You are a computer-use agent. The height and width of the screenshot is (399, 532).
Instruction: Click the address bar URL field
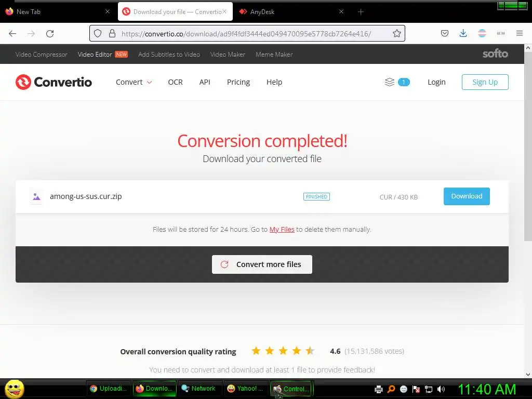pyautogui.click(x=246, y=34)
